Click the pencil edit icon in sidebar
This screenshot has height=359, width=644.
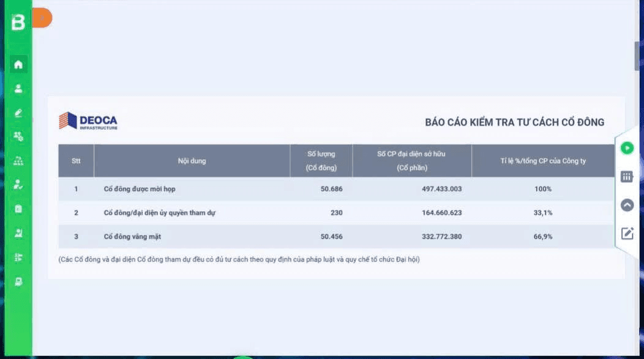tap(18, 113)
